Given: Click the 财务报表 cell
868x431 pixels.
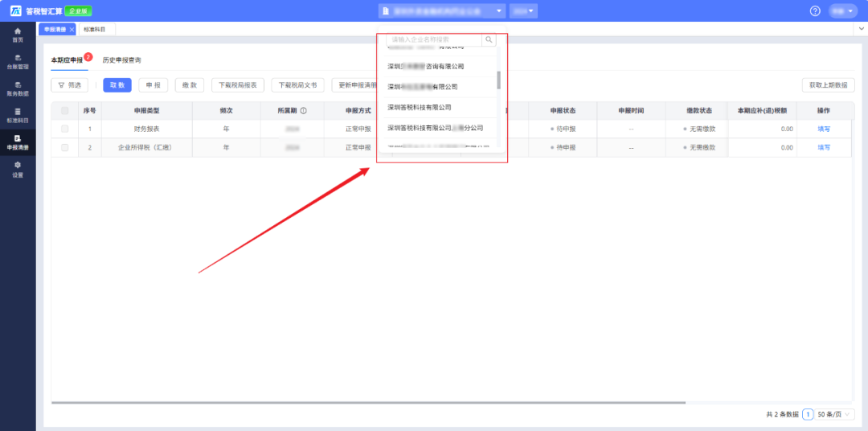Looking at the screenshot, I should [x=147, y=129].
